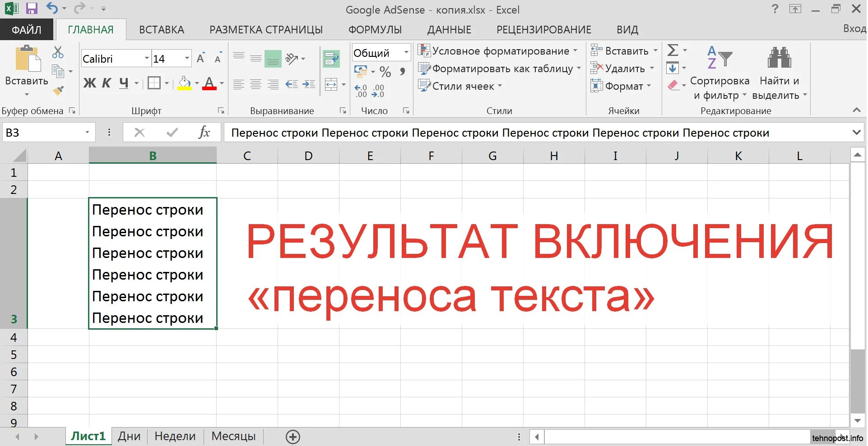868x446 pixels.
Task: Toggle Underline formatting (Ч)
Action: point(124,83)
